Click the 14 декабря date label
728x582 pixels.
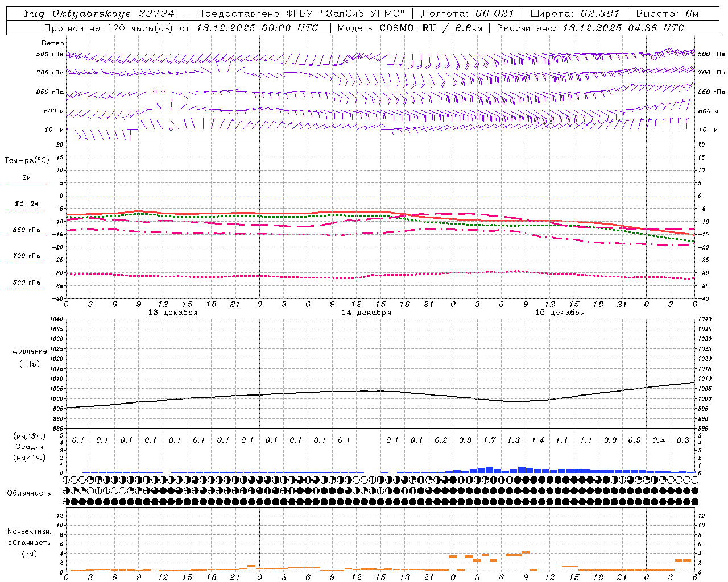366,313
